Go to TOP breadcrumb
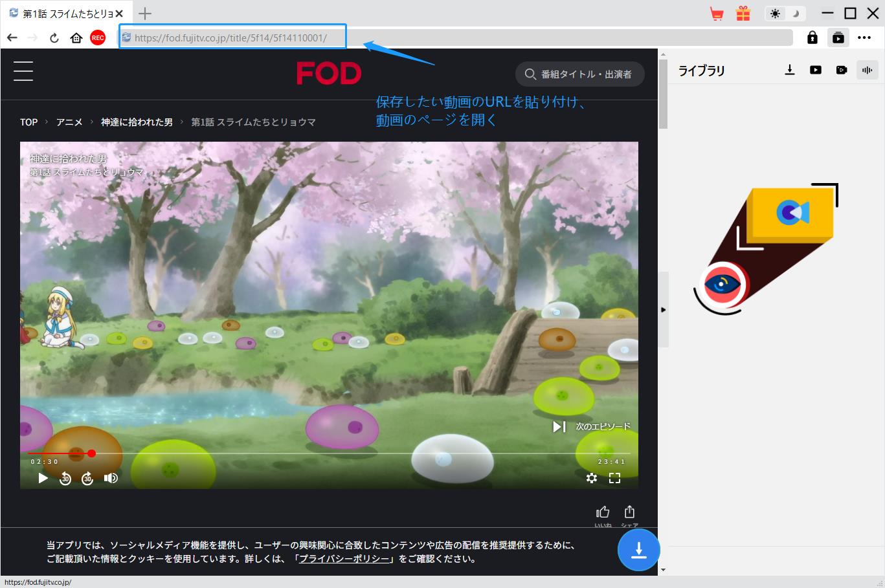 coord(28,122)
